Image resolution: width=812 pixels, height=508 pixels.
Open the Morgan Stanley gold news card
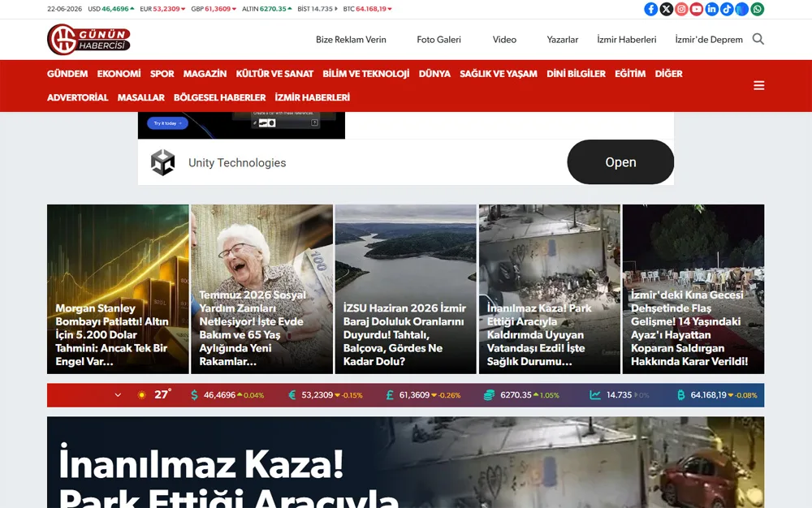118,289
